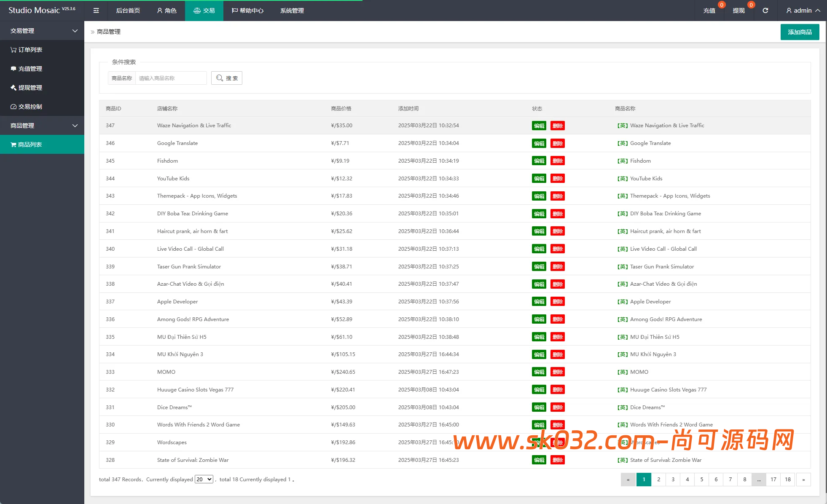Open the records-per-page dropdown showing 20
This screenshot has height=504, width=827.
click(x=204, y=479)
